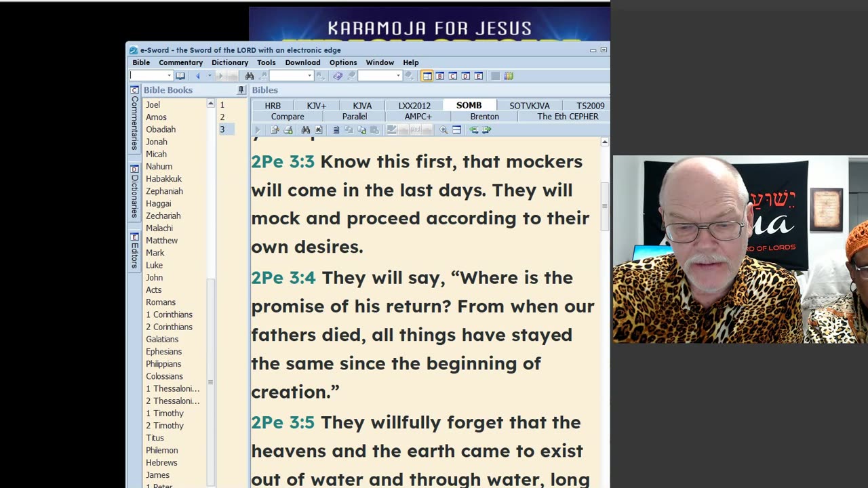Select the D (Dictionary) layout icon
This screenshot has width=868, height=488.
[466, 76]
